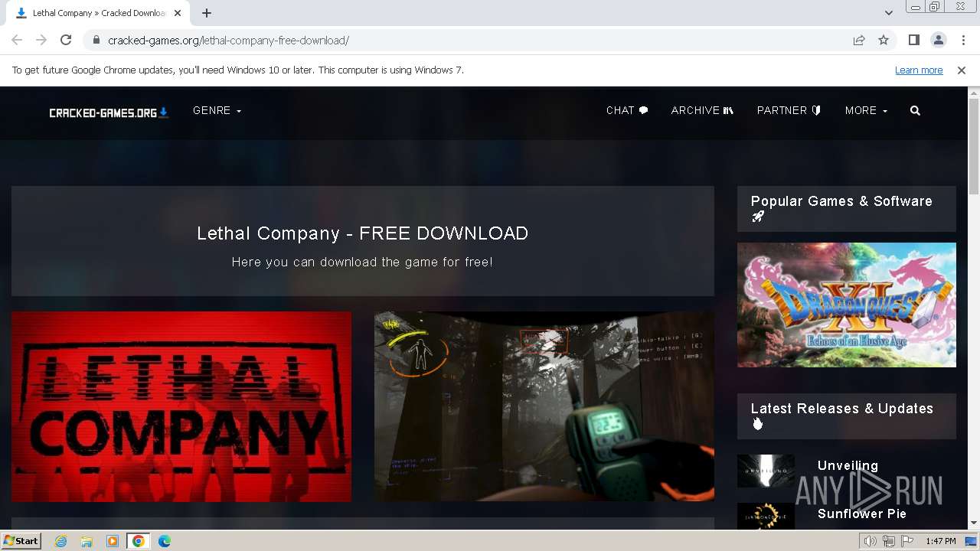Open the Dragon Quest XI banner

tap(847, 305)
